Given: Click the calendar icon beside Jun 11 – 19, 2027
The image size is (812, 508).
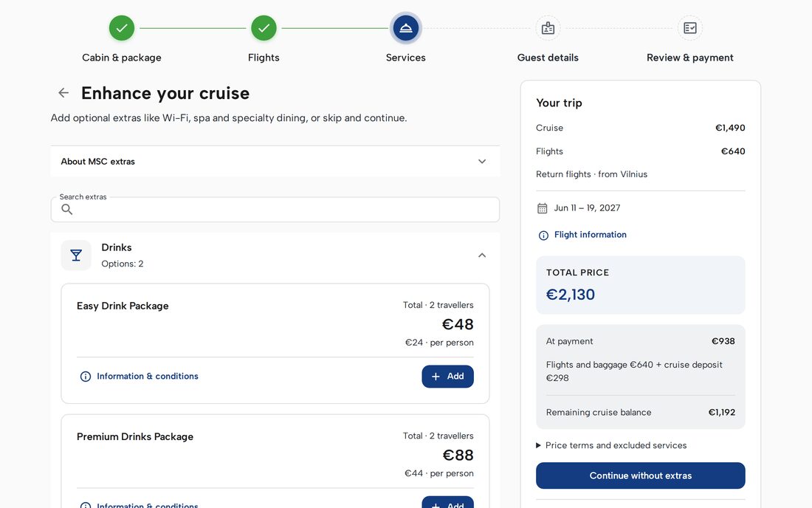Looking at the screenshot, I should point(543,208).
